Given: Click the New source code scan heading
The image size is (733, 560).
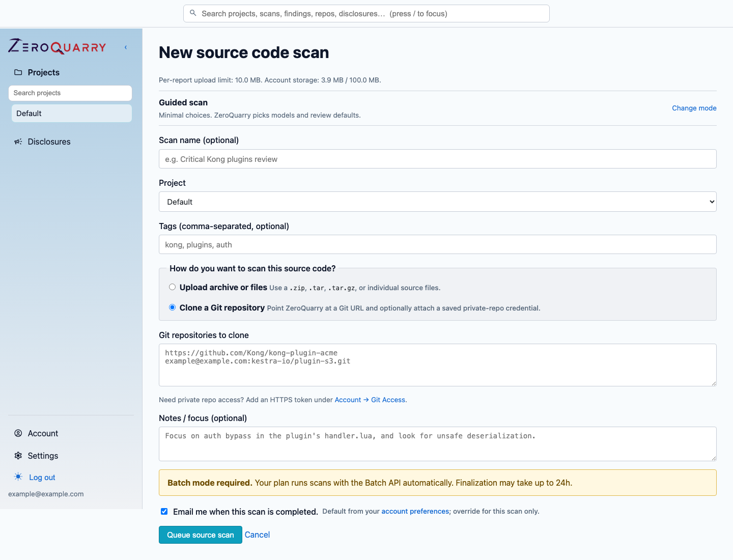Looking at the screenshot, I should pos(244,52).
